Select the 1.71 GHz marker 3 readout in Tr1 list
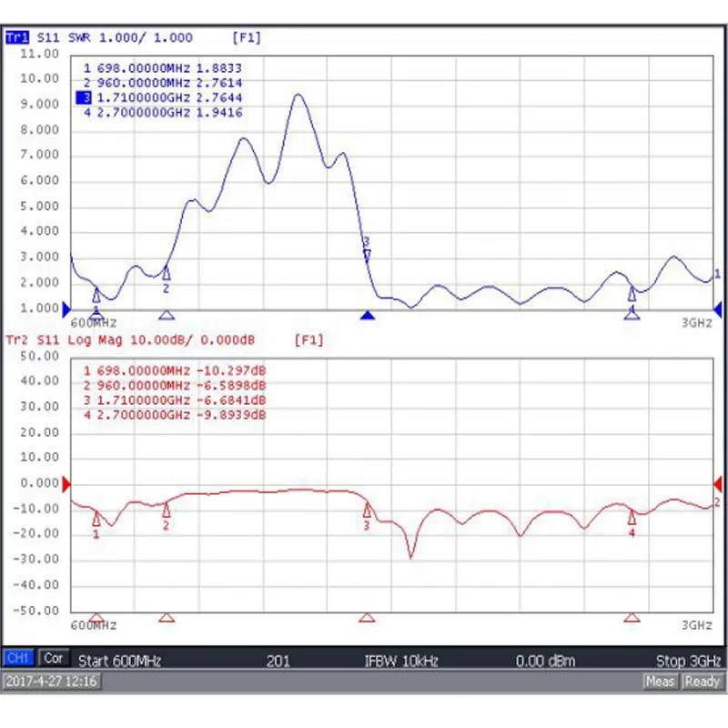The height and width of the screenshot is (728, 728). (x=162, y=97)
